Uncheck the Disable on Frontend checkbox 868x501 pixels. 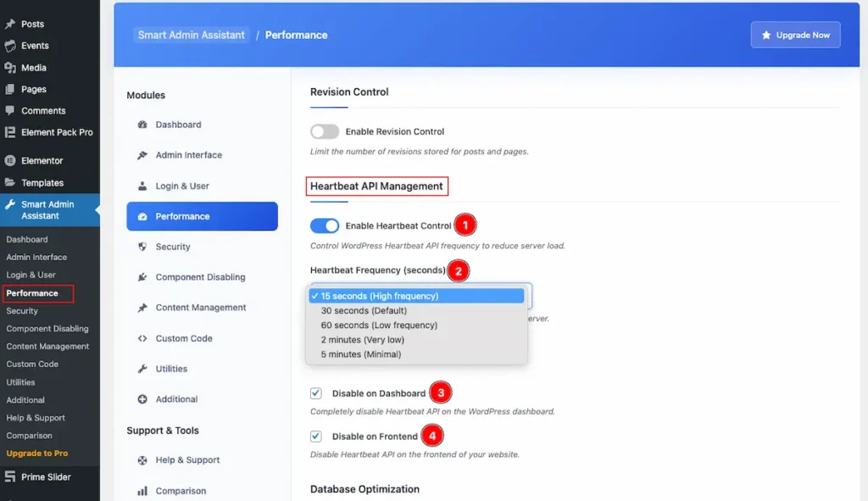(315, 437)
